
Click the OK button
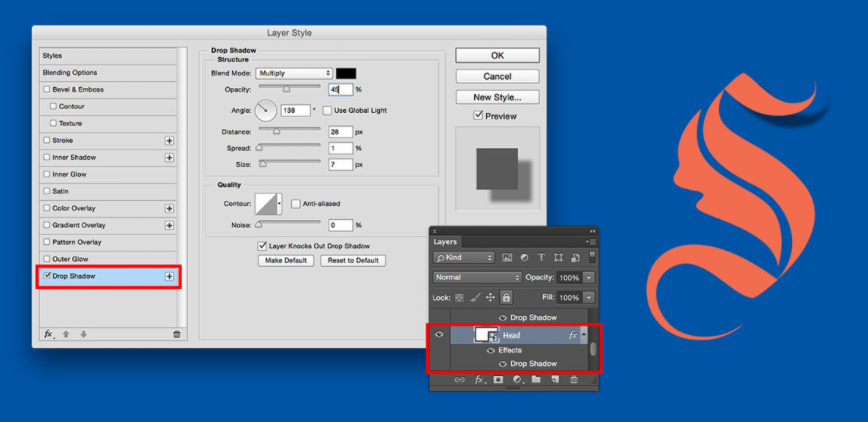[497, 55]
